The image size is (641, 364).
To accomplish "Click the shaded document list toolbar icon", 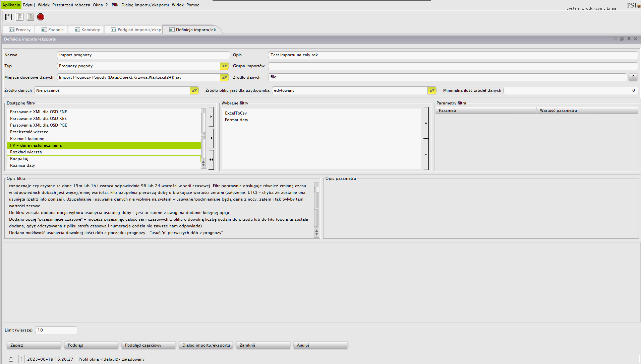I will coord(31,17).
